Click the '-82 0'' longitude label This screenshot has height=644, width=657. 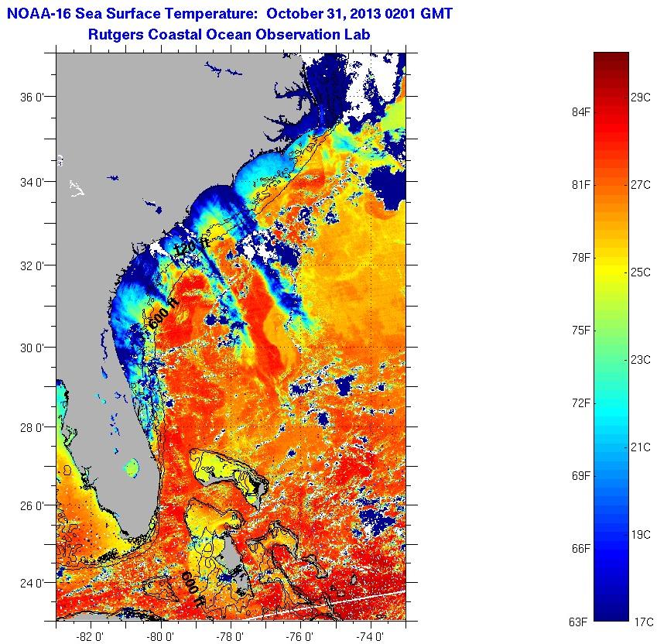click(91, 636)
